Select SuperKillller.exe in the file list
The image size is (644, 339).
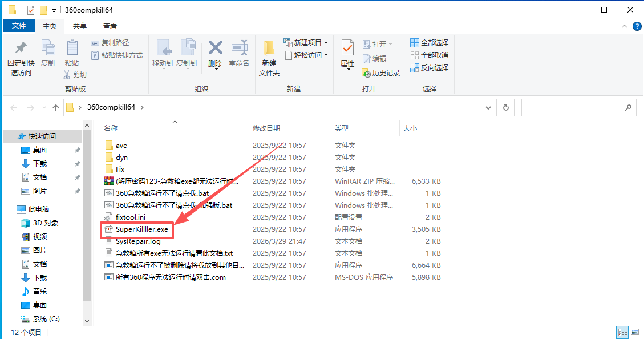point(141,229)
